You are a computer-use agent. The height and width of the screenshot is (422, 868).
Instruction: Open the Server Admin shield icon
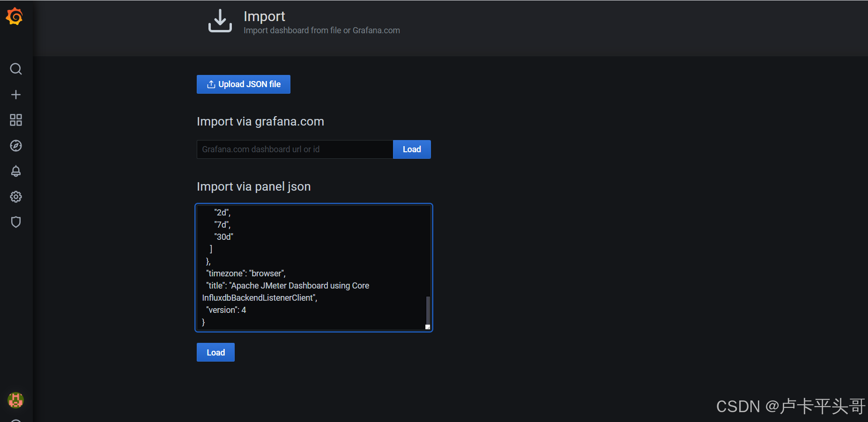(16, 222)
